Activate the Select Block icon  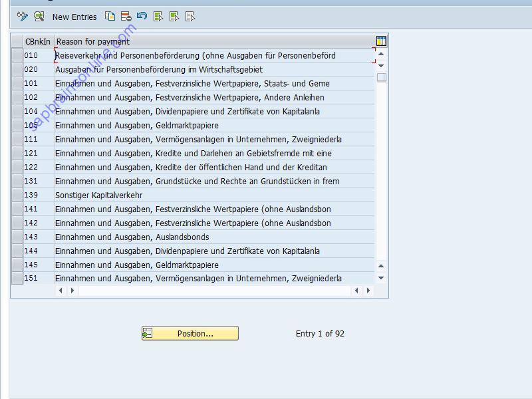coord(174,17)
